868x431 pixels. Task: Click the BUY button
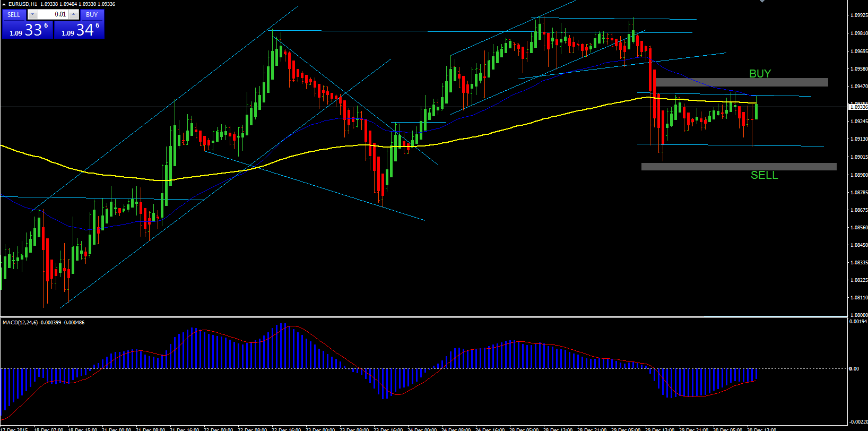[92, 14]
